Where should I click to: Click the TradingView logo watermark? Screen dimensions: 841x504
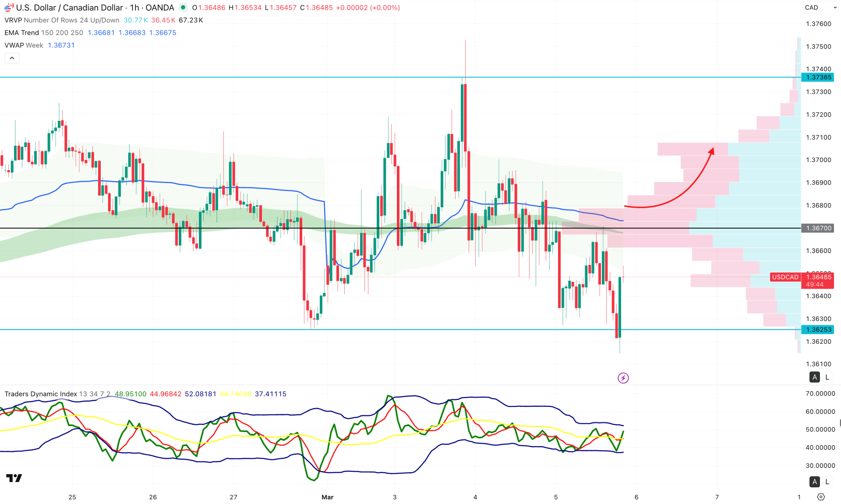pos(14,478)
